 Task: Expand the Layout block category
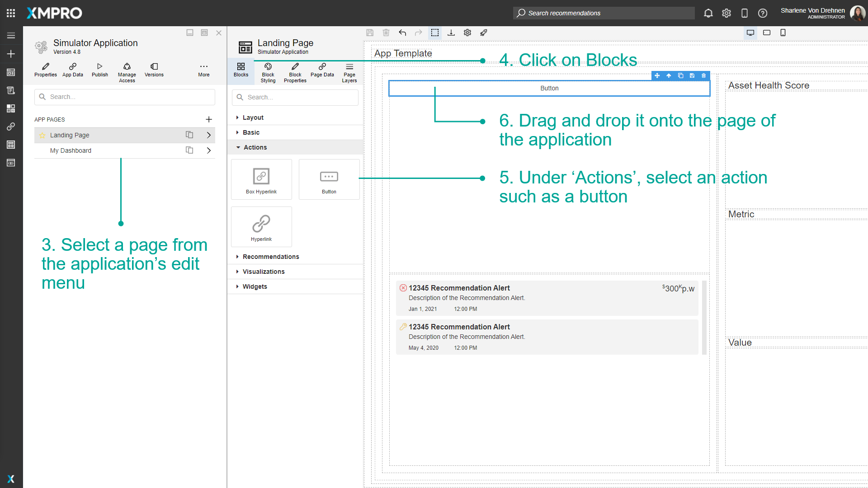click(253, 117)
